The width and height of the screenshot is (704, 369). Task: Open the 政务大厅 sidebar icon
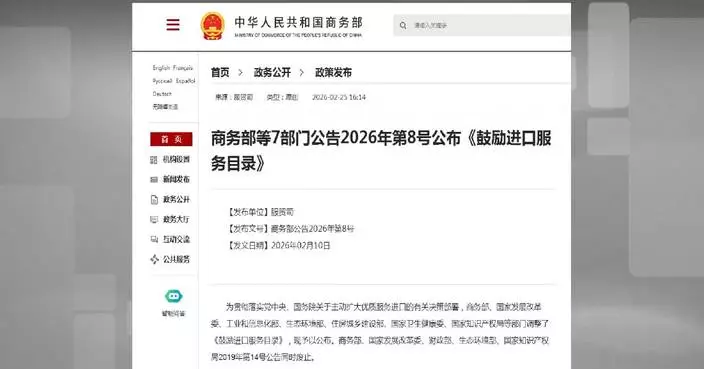click(154, 220)
